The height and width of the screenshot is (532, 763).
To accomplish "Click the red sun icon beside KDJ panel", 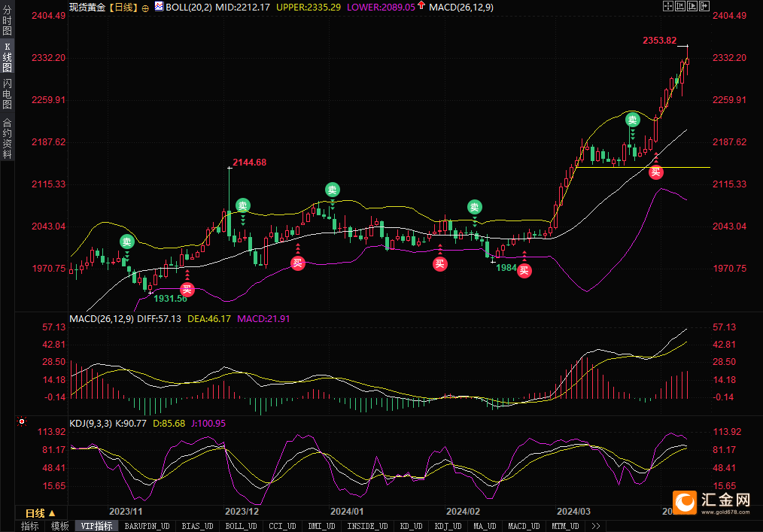I will (21, 421).
